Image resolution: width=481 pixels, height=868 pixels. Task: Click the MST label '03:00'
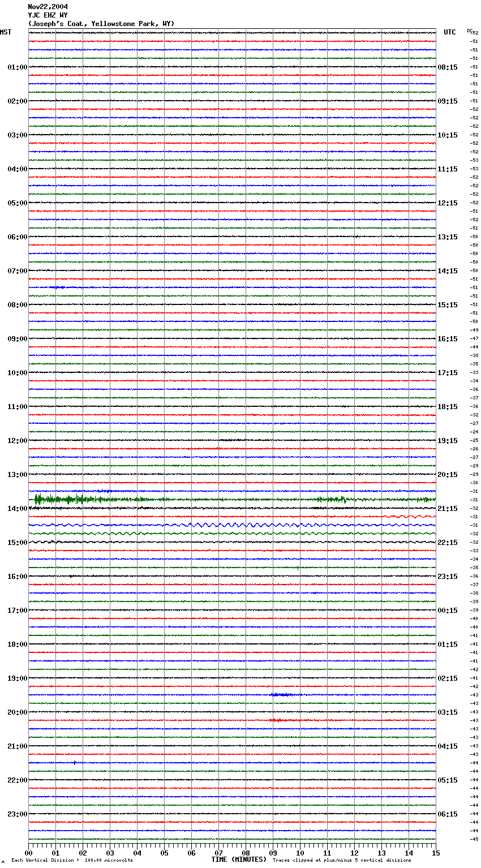click(18, 135)
